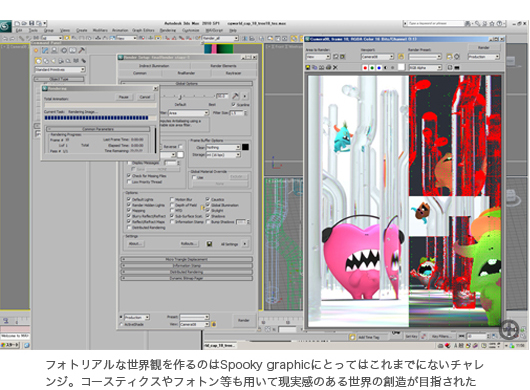This screenshot has height=390, width=530.
Task: Open the Rendering menu
Action: [x=168, y=30]
